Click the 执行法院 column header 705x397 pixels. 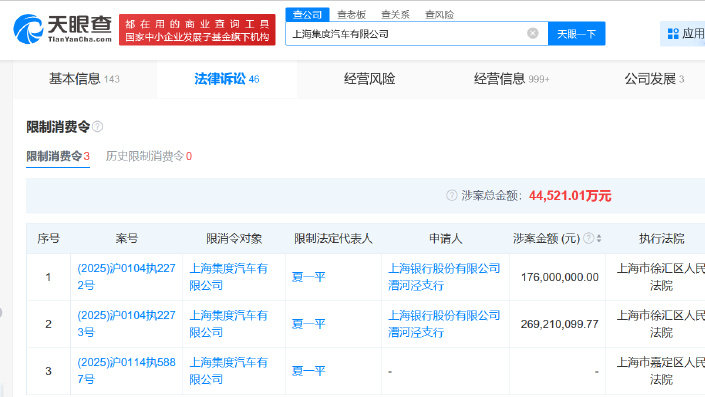(661, 238)
